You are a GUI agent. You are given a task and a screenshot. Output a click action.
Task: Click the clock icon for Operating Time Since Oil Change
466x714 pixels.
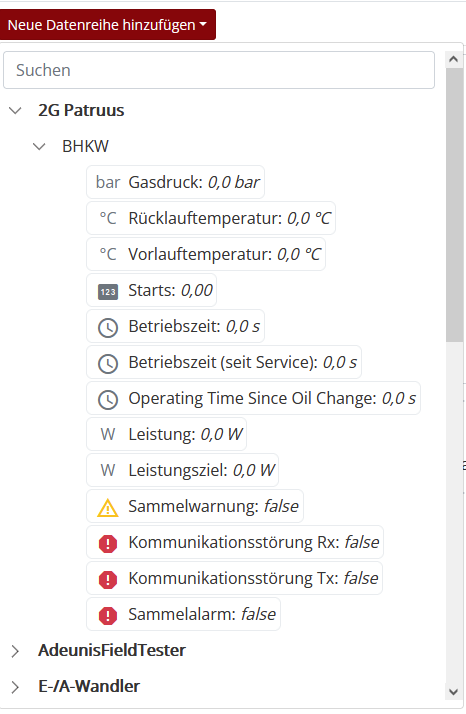pyautogui.click(x=108, y=400)
